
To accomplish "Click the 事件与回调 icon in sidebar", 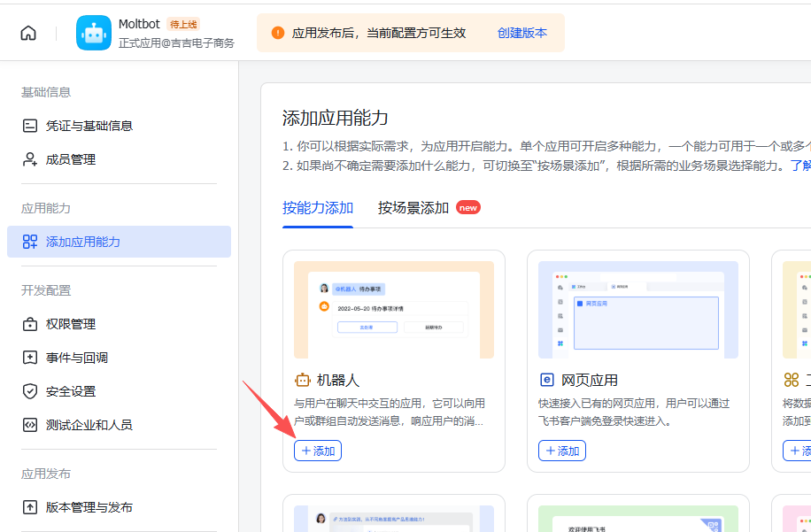I will pos(30,358).
